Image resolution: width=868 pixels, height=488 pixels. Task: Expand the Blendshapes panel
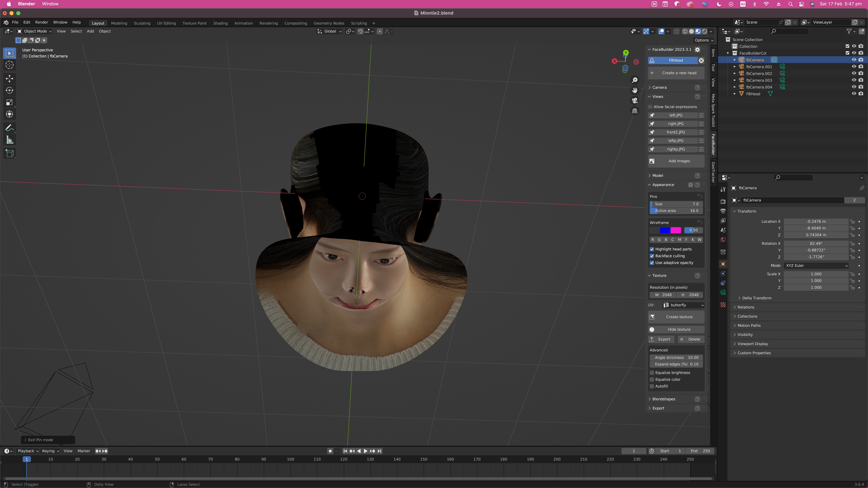[664, 399]
